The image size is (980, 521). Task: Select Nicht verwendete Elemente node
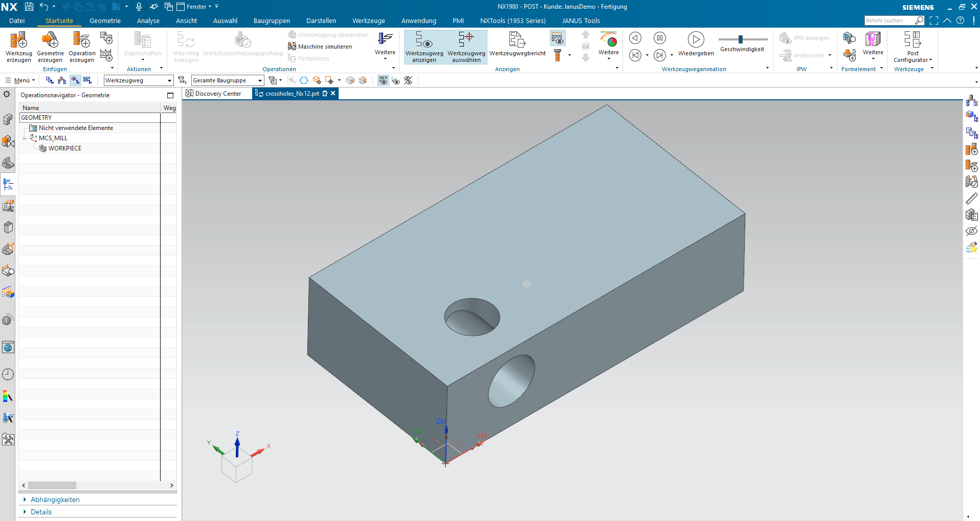click(76, 128)
